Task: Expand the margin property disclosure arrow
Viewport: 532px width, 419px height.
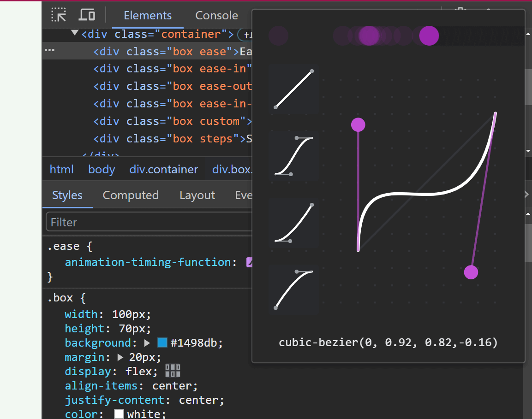Action: (121, 357)
